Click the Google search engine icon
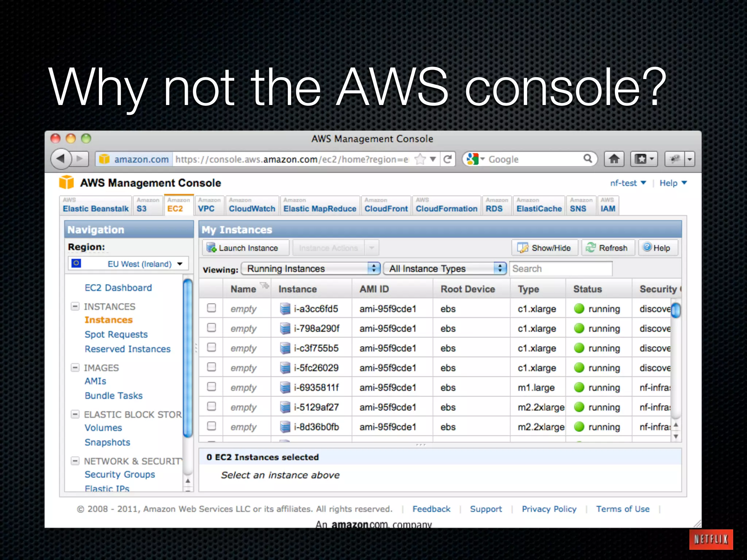 (x=472, y=159)
